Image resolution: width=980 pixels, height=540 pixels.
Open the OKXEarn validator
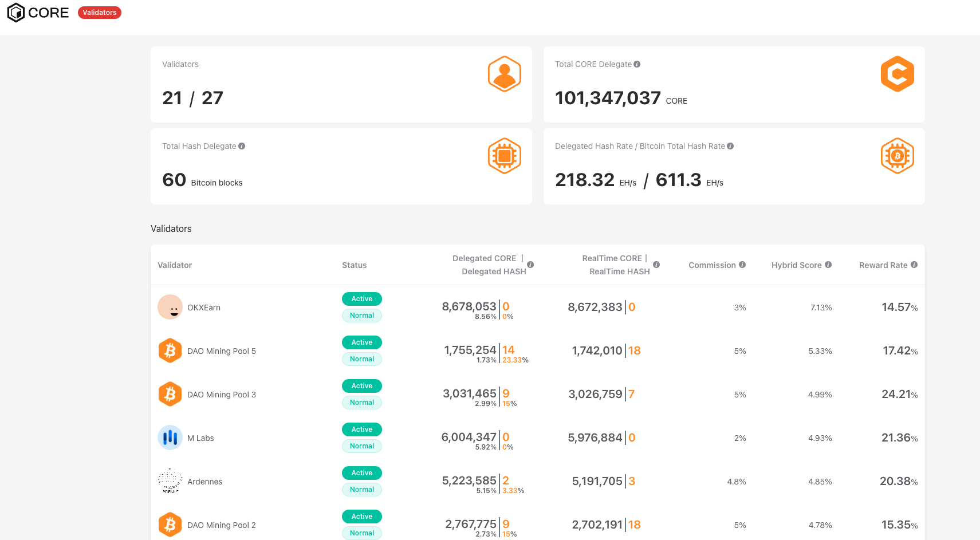click(203, 308)
